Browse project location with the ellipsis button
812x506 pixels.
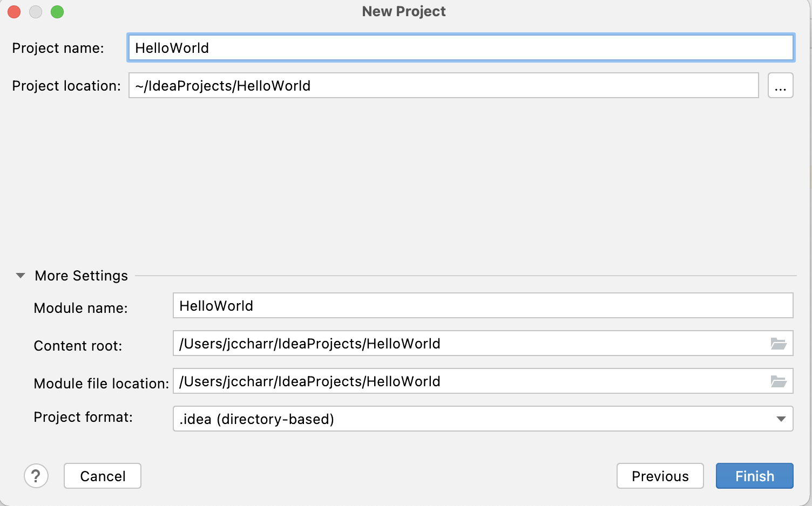click(780, 86)
